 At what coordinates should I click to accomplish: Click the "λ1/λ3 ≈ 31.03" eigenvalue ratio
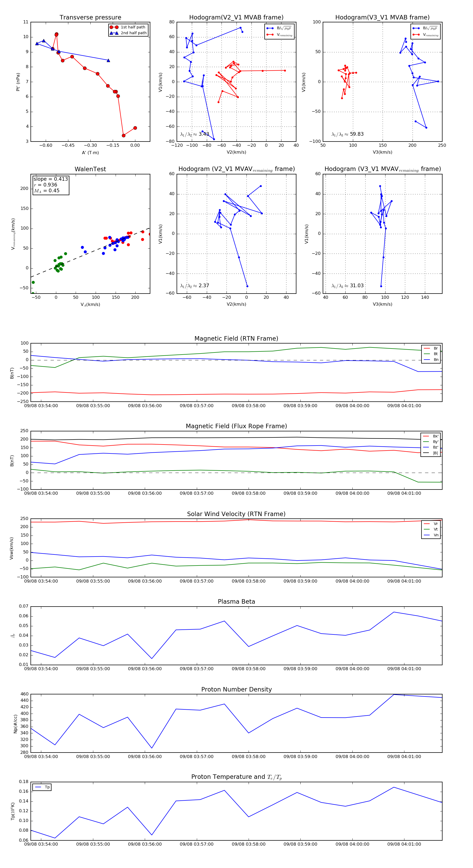[347, 286]
